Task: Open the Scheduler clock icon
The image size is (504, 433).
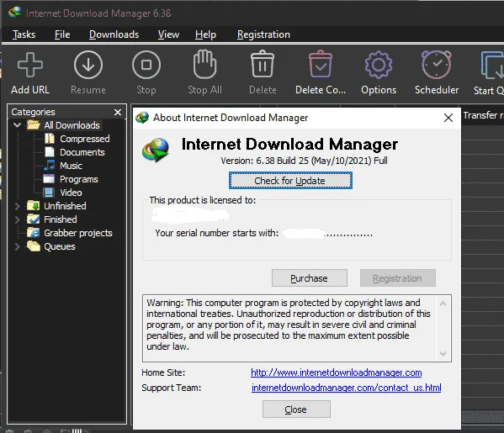Action: (x=437, y=65)
